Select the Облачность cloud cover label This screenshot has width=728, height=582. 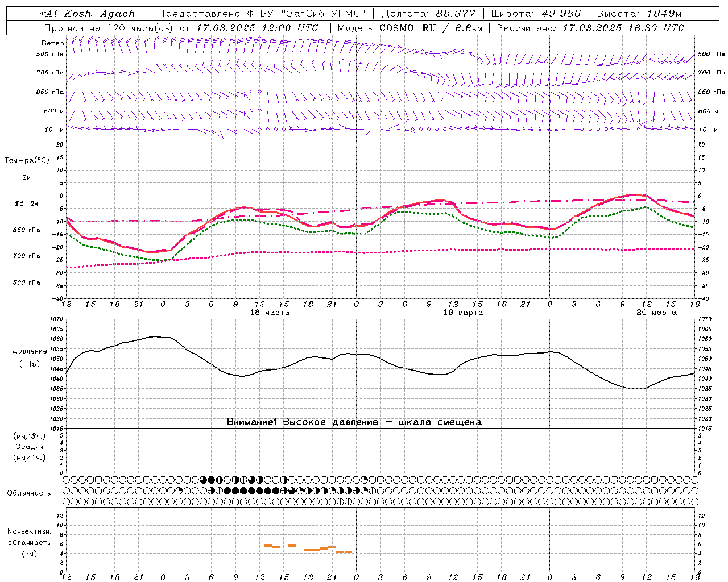pos(29,493)
